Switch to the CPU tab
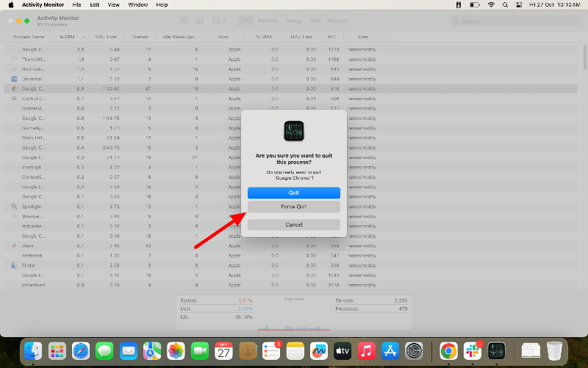This screenshot has height=368, width=588. 245,21
